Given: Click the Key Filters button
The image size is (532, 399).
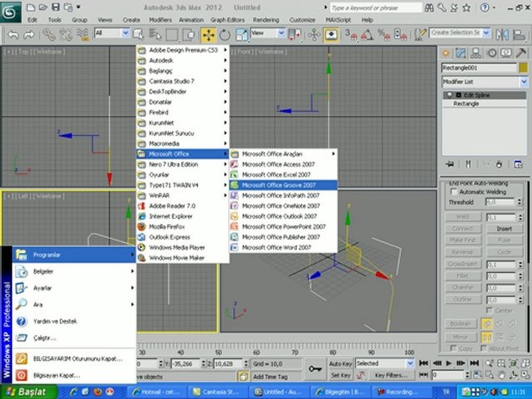Looking at the screenshot, I should point(391,375).
